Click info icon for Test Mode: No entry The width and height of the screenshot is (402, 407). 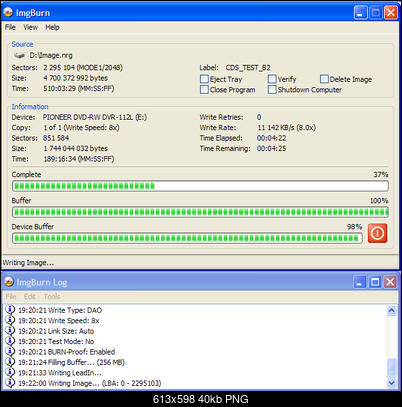pos(10,341)
